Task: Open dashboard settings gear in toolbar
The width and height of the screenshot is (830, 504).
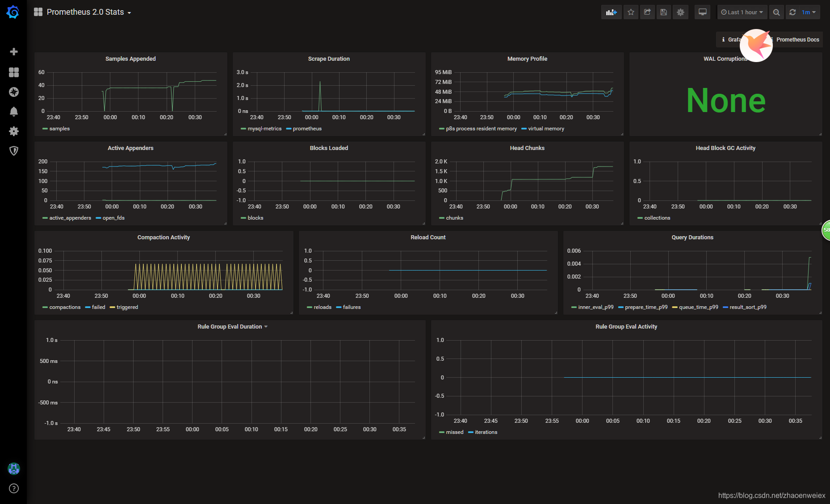Action: 680,12
